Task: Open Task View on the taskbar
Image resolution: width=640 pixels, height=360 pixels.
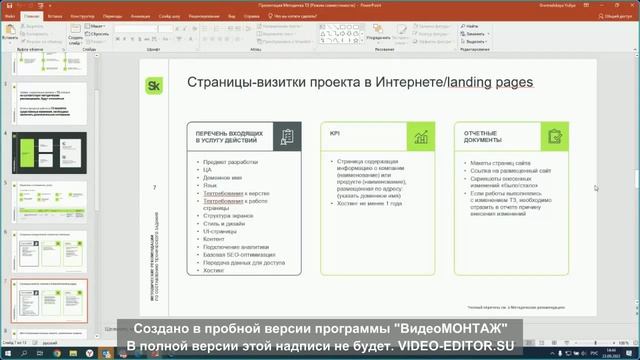Action: click(x=40, y=353)
